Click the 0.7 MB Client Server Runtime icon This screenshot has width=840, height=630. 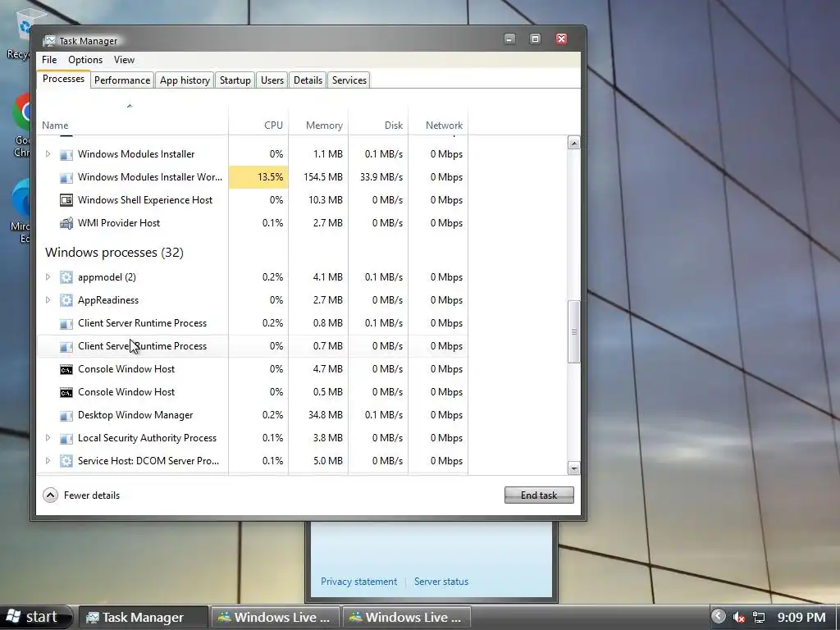66,347
